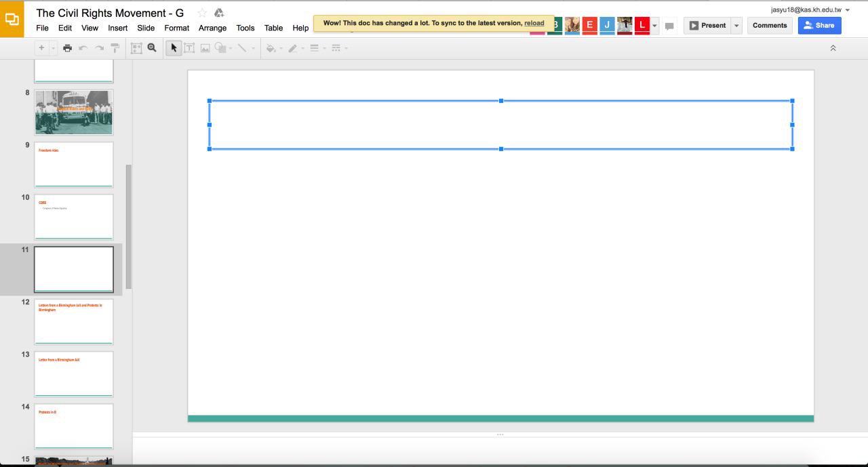
Task: Open the Arrange menu
Action: [x=212, y=28]
